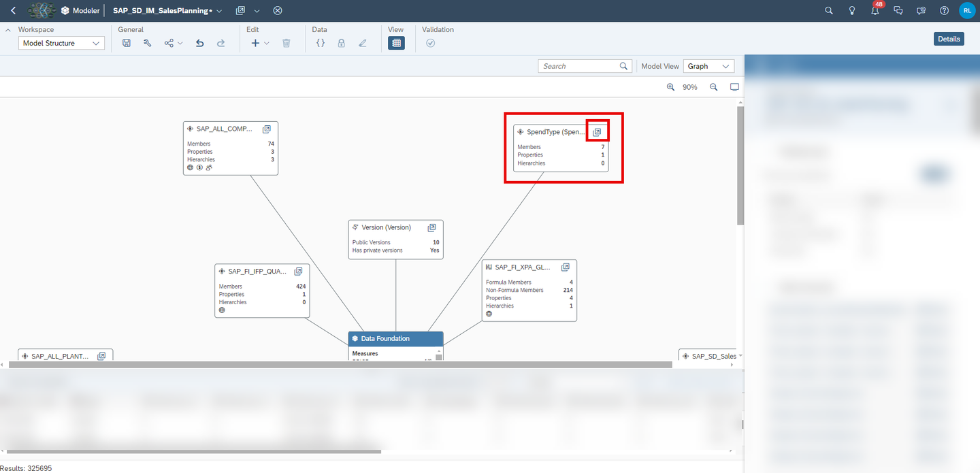Open SAP_FI_XPA_GL dimension via its open icon

click(x=566, y=267)
